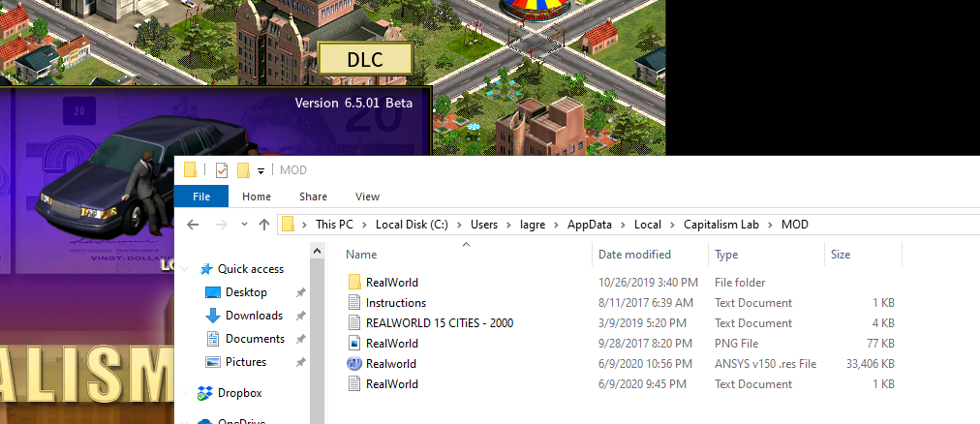Unpin Downloads using its pin icon
This screenshot has width=980, height=424.
tap(300, 316)
